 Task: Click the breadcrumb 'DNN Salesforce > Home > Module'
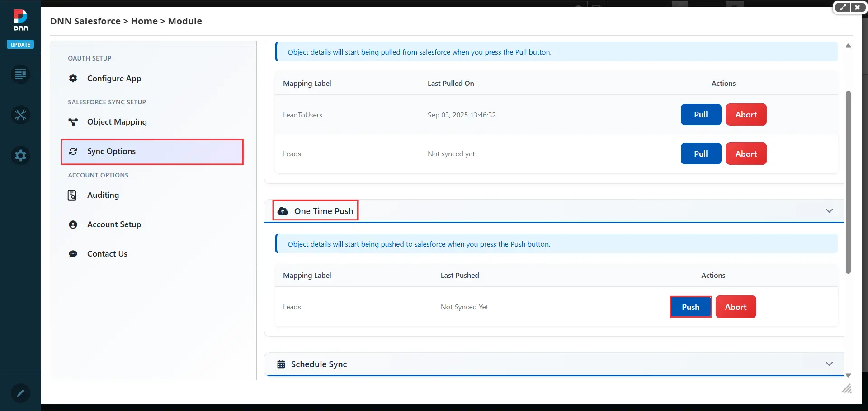(126, 21)
